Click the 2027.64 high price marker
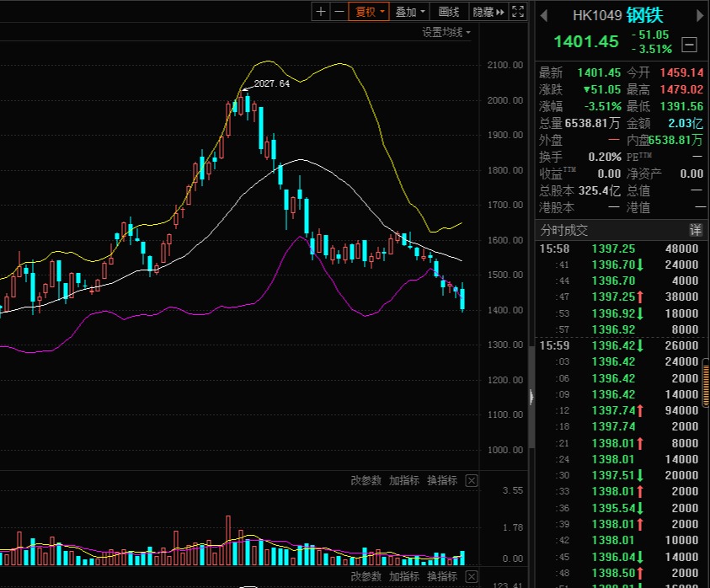The width and height of the screenshot is (710, 588). (x=272, y=83)
